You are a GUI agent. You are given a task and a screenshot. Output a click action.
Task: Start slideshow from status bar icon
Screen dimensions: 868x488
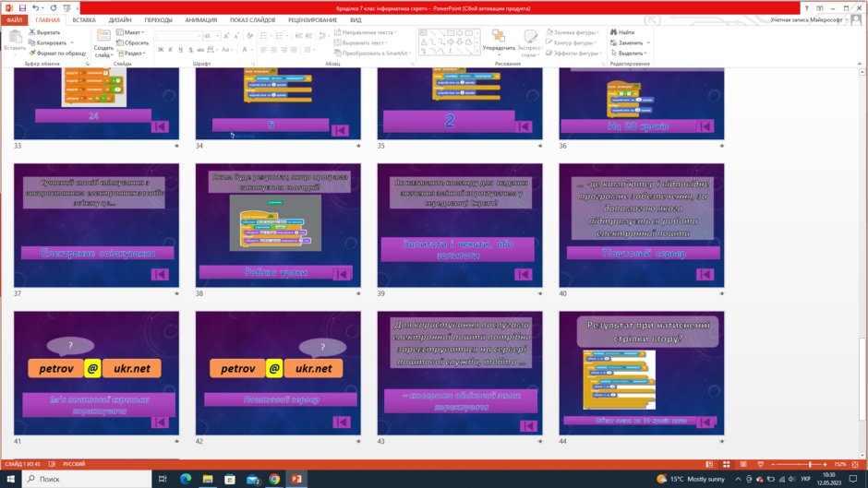click(x=761, y=464)
